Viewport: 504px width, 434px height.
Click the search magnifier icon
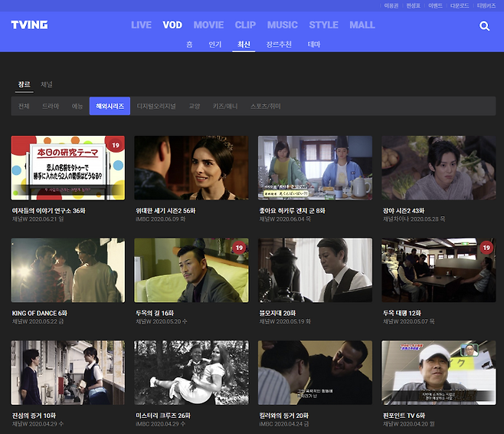point(484,26)
